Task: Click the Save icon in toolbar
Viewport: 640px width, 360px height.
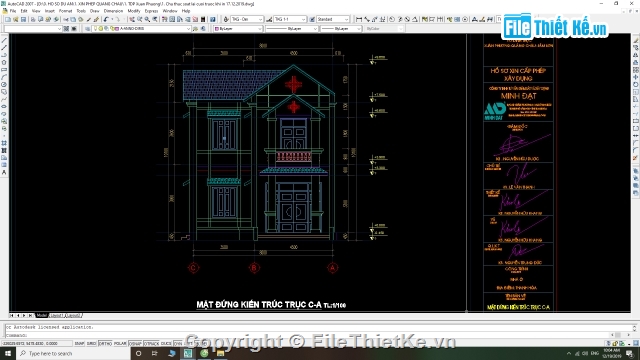Action: pos(23,19)
